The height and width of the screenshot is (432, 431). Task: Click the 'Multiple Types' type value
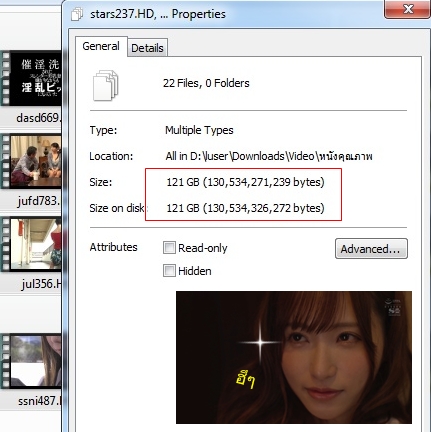[199, 130]
